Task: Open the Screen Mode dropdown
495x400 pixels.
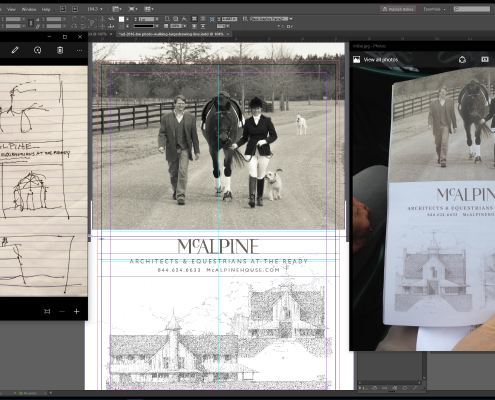Action: click(x=133, y=9)
